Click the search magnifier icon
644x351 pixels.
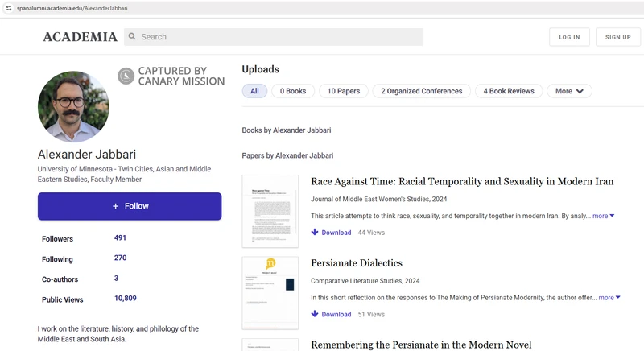coord(133,37)
